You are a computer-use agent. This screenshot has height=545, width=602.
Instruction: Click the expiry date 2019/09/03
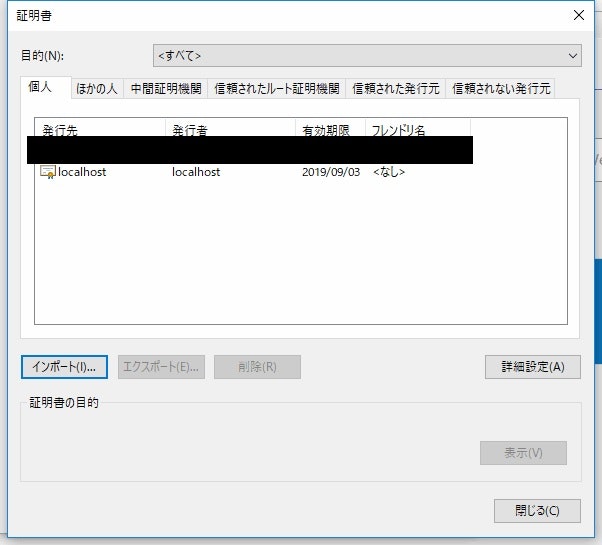(331, 172)
